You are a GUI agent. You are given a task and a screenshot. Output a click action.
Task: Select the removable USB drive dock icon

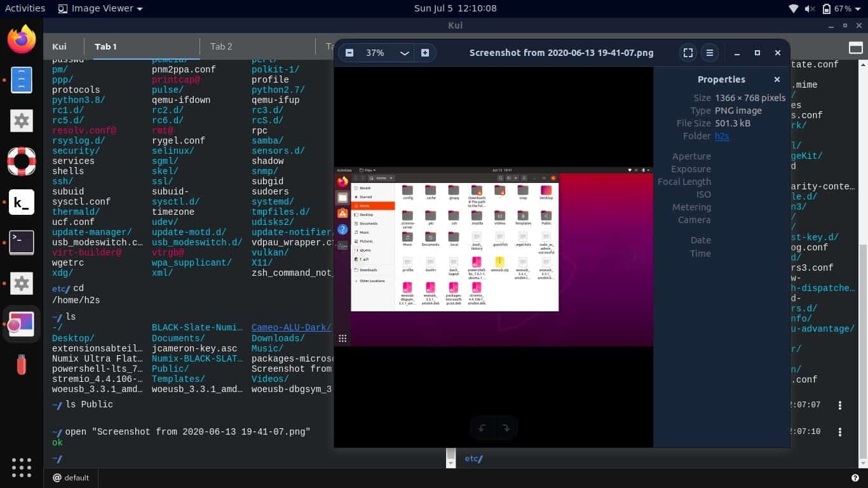click(21, 364)
